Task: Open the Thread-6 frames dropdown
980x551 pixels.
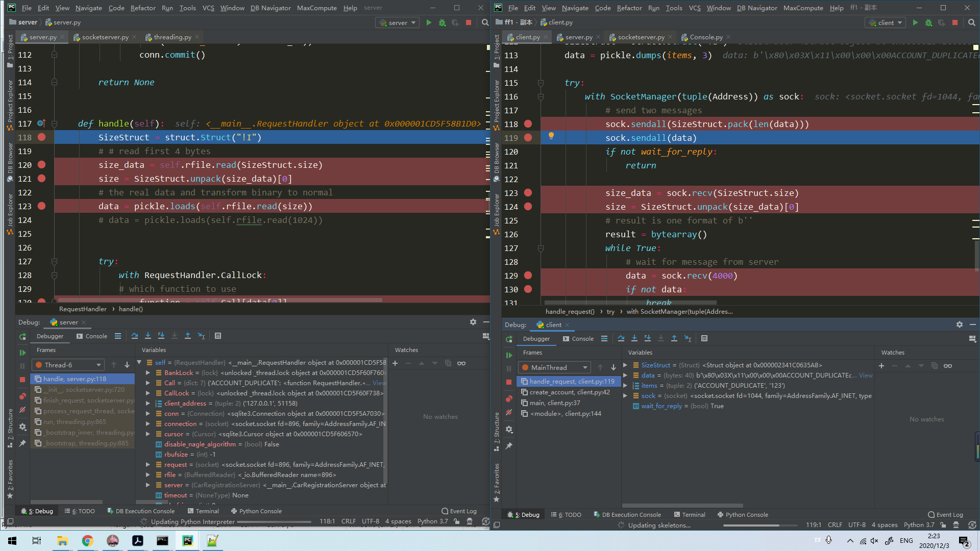Action: pyautogui.click(x=68, y=365)
